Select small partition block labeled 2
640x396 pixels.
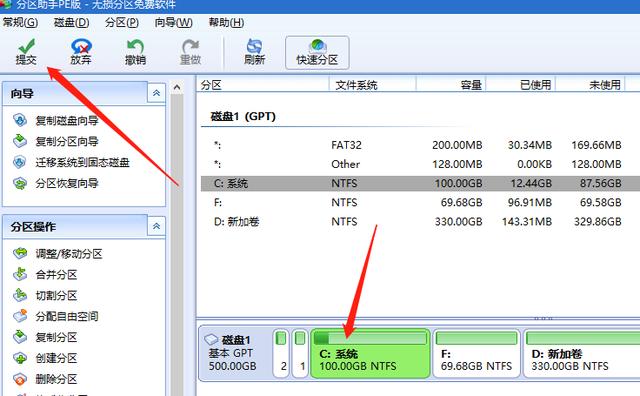[x=281, y=353]
